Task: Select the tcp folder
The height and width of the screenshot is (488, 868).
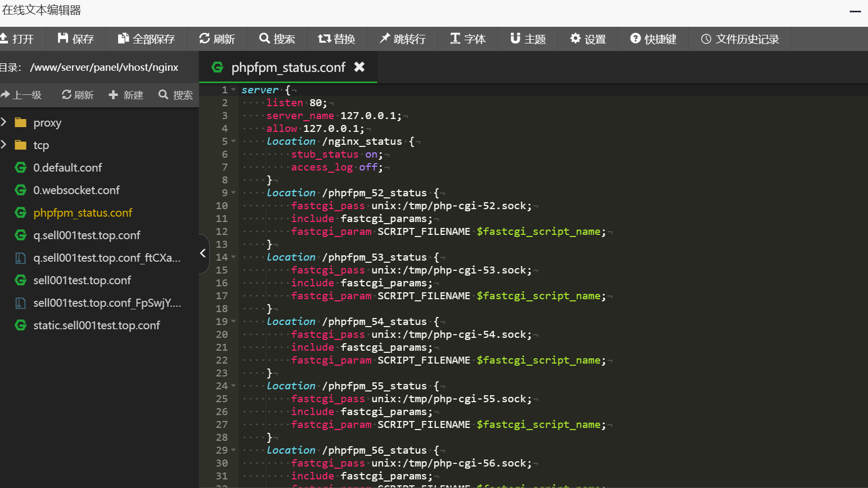Action: tap(41, 145)
